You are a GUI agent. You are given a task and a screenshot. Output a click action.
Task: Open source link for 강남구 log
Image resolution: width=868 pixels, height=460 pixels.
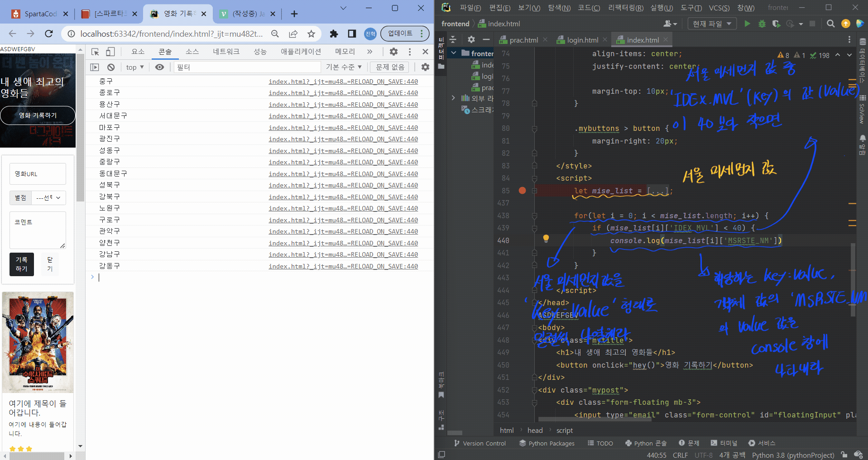point(343,254)
